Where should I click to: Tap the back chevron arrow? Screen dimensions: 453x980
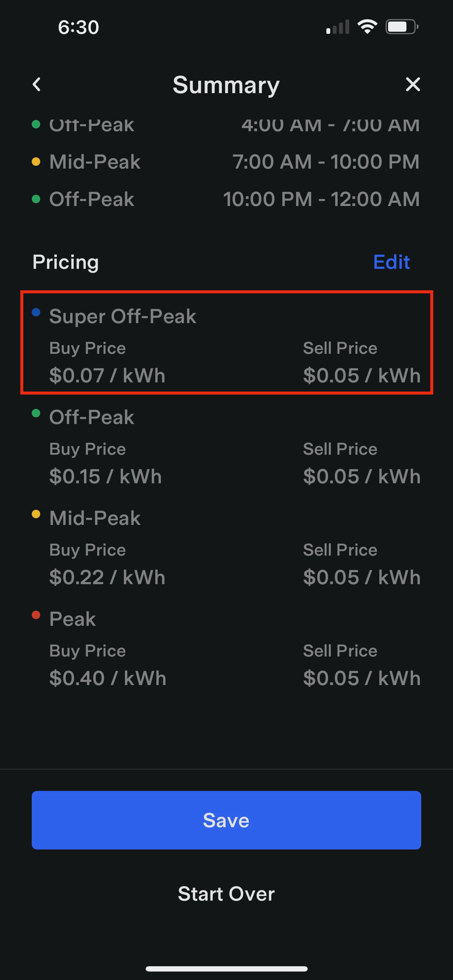click(x=36, y=84)
